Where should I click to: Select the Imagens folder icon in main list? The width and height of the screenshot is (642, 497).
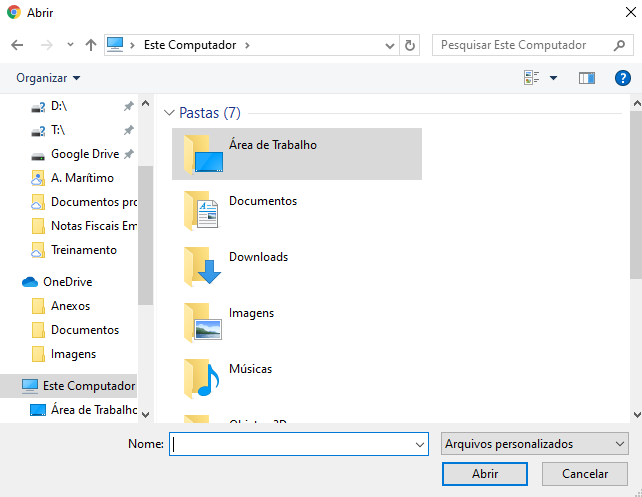pos(203,323)
